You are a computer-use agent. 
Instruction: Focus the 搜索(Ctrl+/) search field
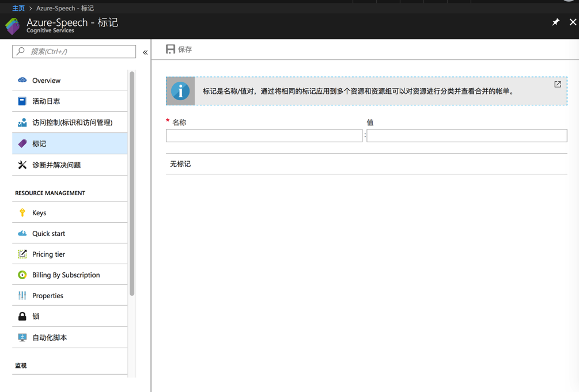(x=74, y=51)
